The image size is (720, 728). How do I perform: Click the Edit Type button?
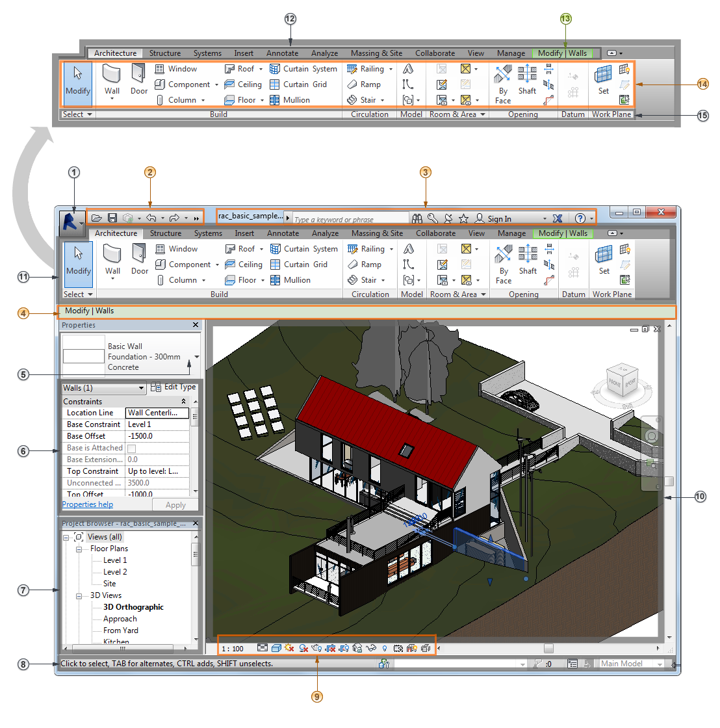pos(174,387)
